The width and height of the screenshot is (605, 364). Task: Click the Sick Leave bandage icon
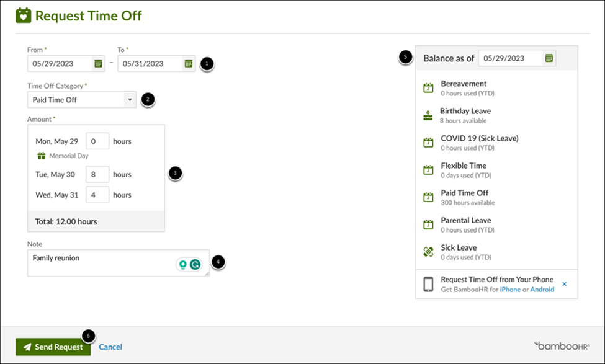click(x=428, y=252)
